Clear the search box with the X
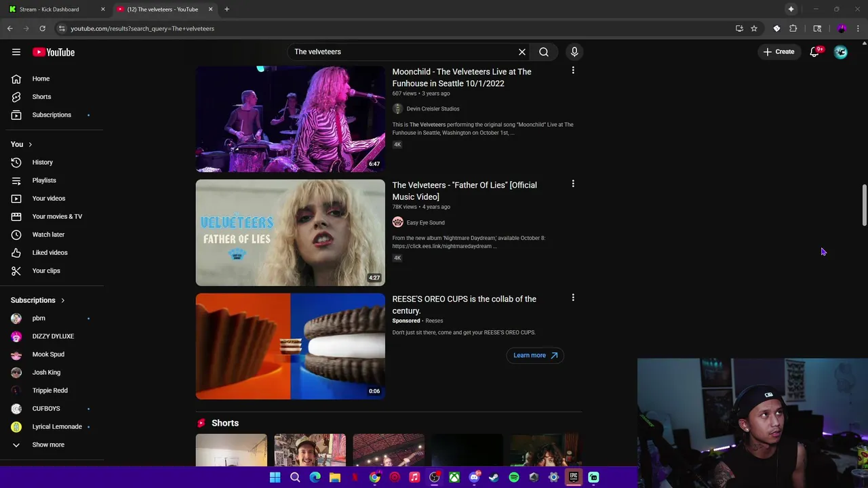Screen dimensions: 868x488 [522, 52]
